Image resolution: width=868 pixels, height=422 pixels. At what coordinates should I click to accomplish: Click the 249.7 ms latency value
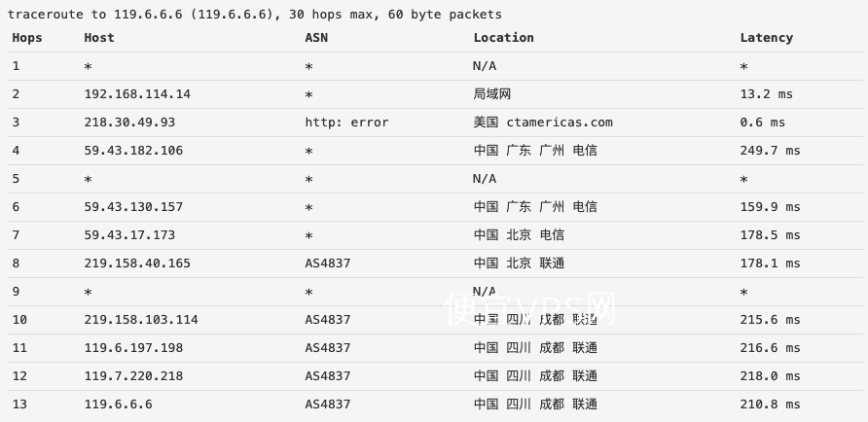770,151
